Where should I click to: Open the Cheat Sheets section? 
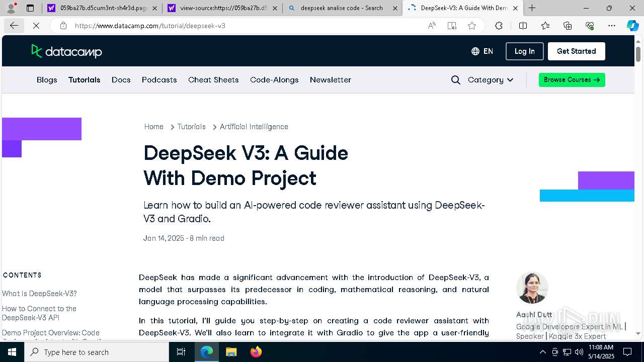click(x=213, y=80)
